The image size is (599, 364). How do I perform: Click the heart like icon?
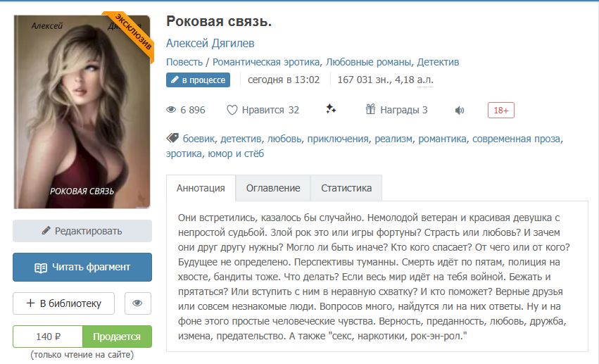point(232,110)
